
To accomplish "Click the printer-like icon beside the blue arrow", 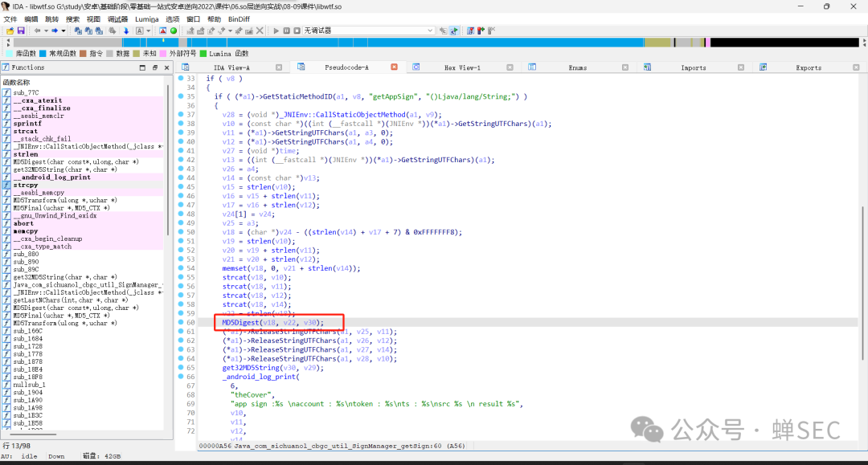I will (112, 31).
